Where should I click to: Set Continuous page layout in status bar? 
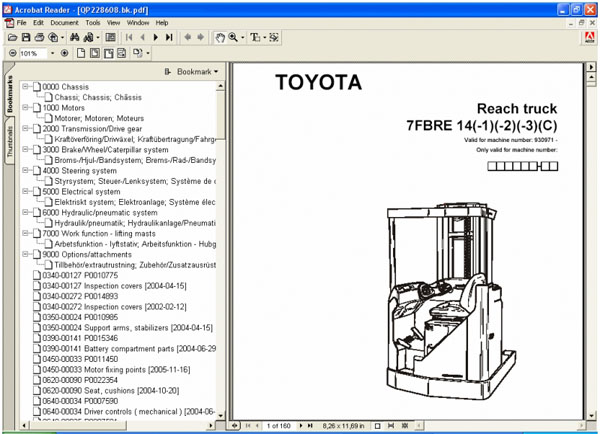[391, 426]
